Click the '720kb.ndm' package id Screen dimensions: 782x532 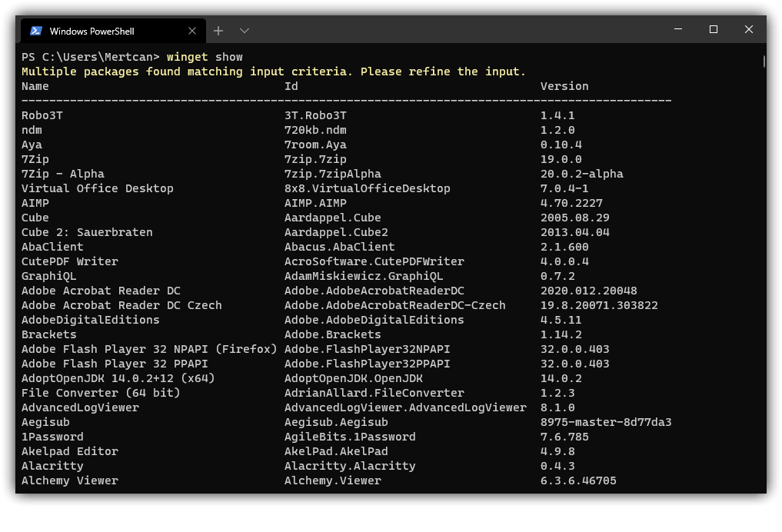pos(315,130)
